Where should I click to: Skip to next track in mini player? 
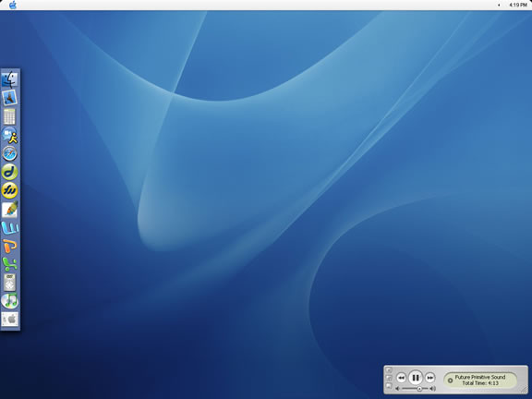429,378
